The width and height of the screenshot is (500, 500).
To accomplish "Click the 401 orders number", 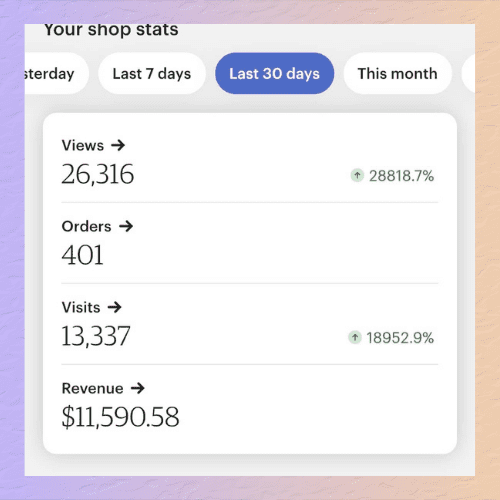I will [82, 255].
